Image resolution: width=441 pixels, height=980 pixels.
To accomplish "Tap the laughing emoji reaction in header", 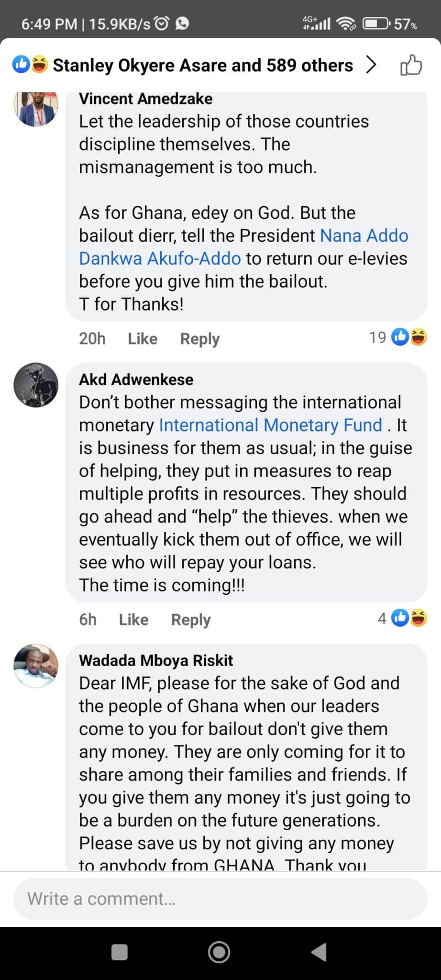I will 40,64.
